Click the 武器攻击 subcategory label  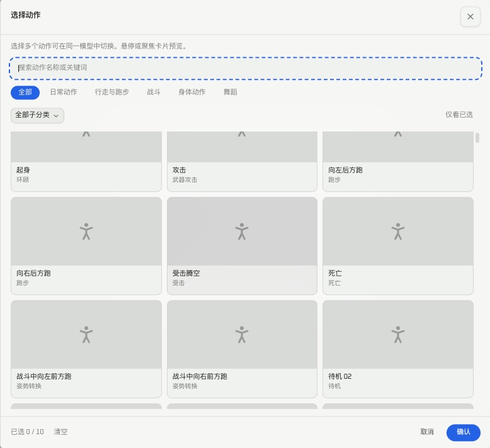pos(185,180)
